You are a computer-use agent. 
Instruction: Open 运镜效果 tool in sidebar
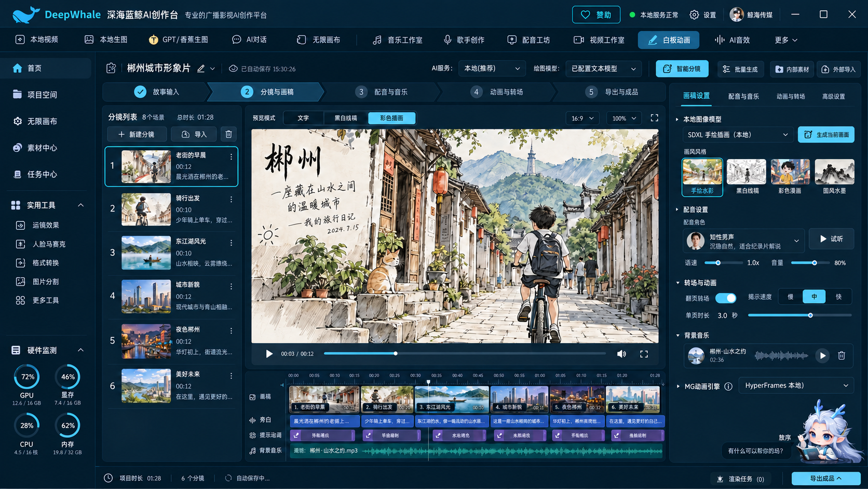(x=37, y=225)
